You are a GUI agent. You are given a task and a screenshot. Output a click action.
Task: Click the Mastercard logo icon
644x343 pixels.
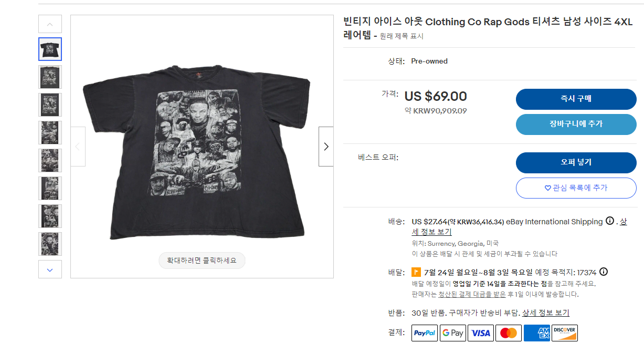508,333
